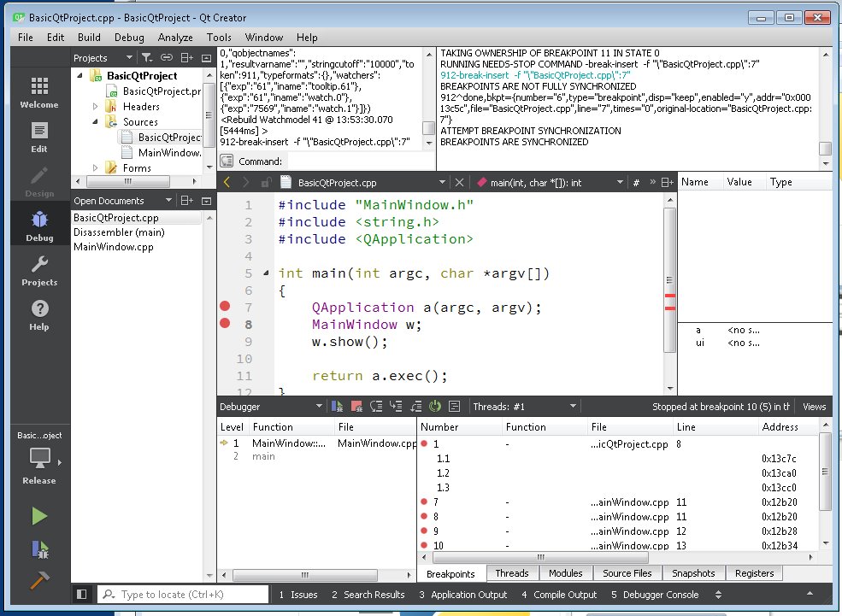Split the Open Documents pane
This screenshot has width=842, height=616.
(x=186, y=201)
